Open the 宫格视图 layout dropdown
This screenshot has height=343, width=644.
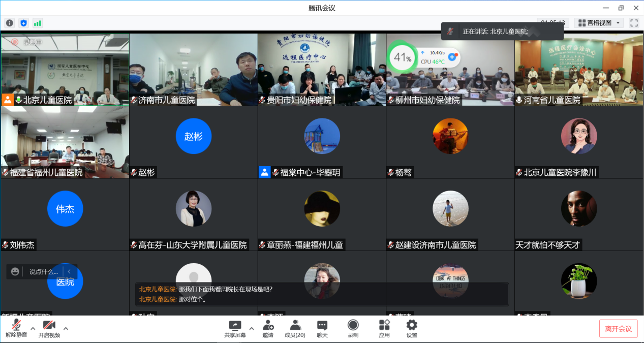(x=599, y=23)
